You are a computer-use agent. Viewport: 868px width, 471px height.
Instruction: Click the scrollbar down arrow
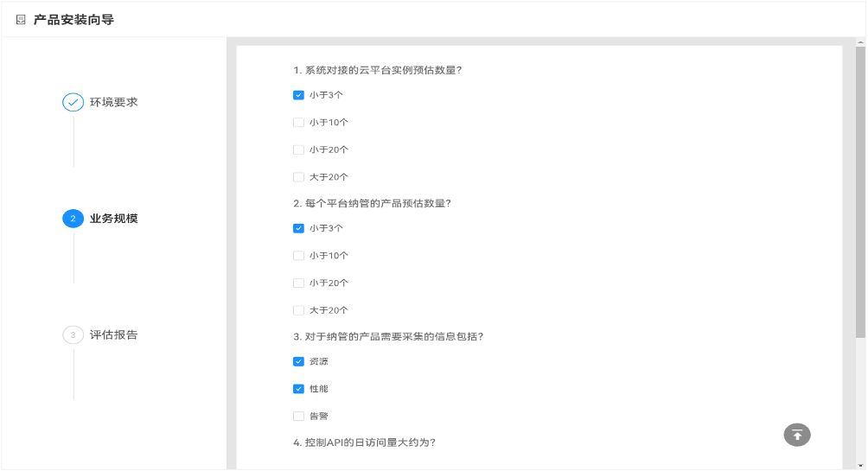(x=860, y=466)
